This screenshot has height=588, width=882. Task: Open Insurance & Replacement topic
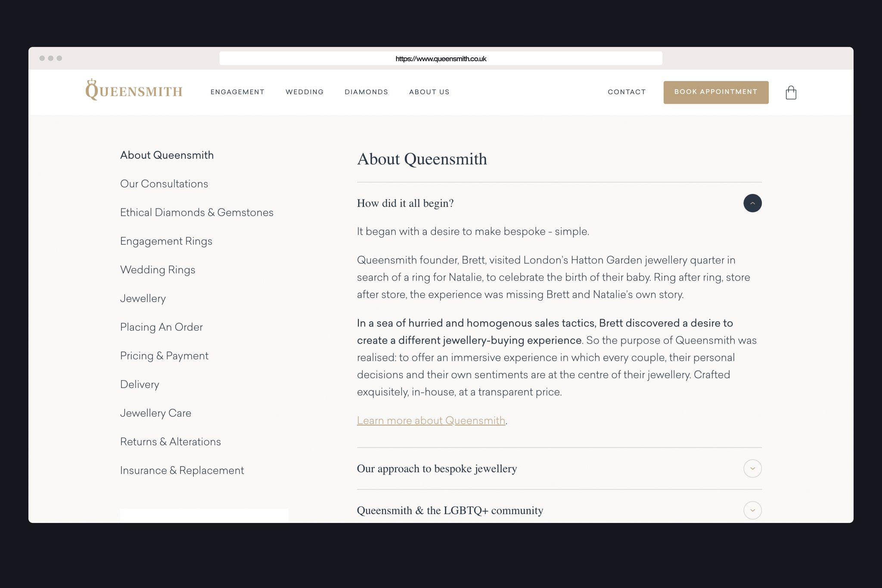pyautogui.click(x=182, y=470)
